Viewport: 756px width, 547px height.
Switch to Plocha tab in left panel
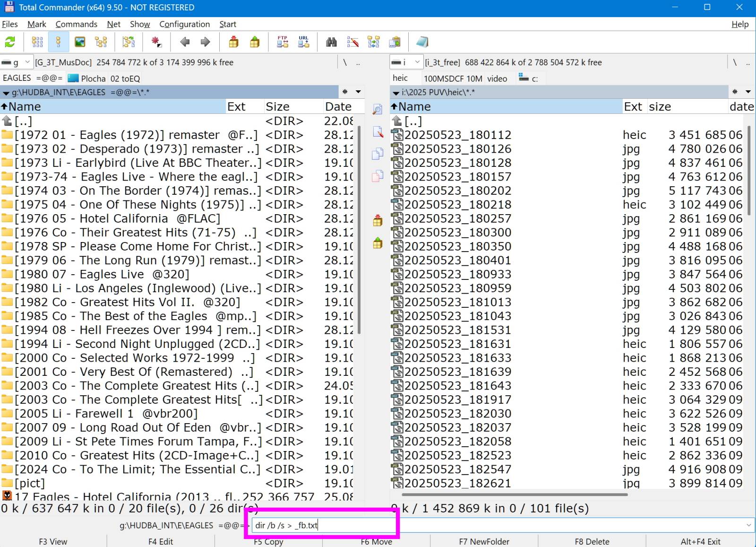tap(87, 78)
